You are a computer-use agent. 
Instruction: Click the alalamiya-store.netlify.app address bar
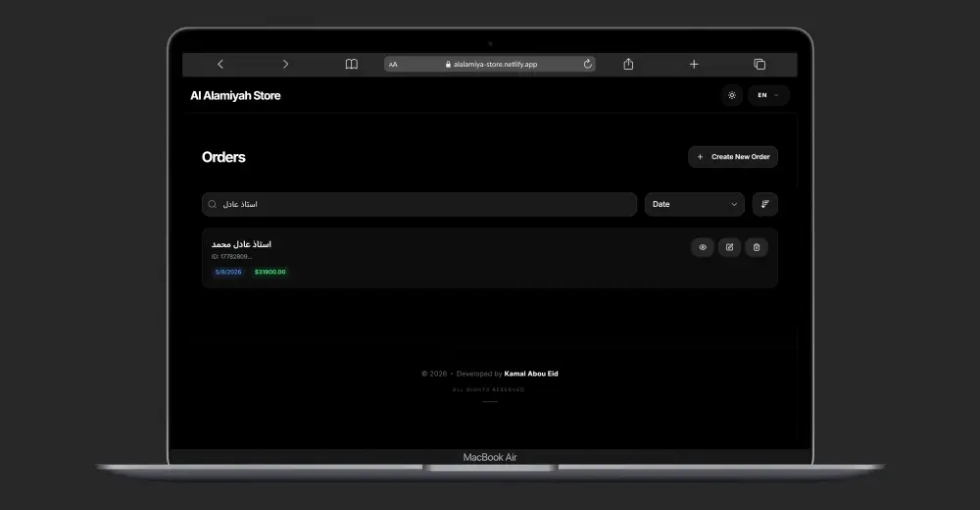(490, 64)
